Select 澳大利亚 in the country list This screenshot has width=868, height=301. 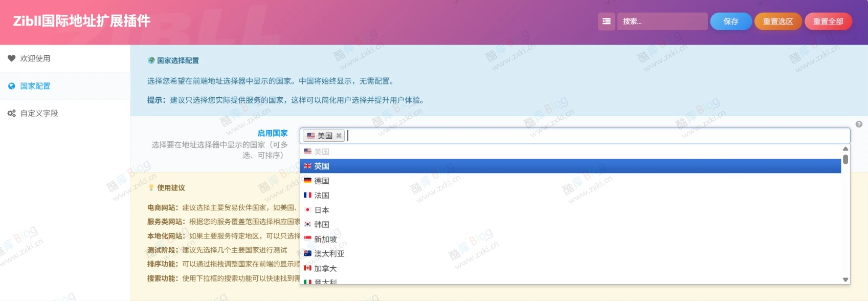[329, 253]
